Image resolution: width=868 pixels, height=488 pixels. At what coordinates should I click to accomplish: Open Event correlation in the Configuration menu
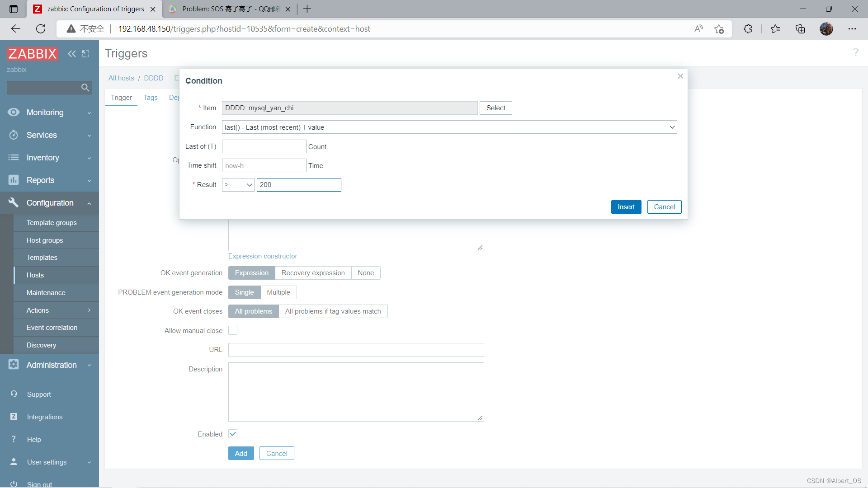pos(56,328)
